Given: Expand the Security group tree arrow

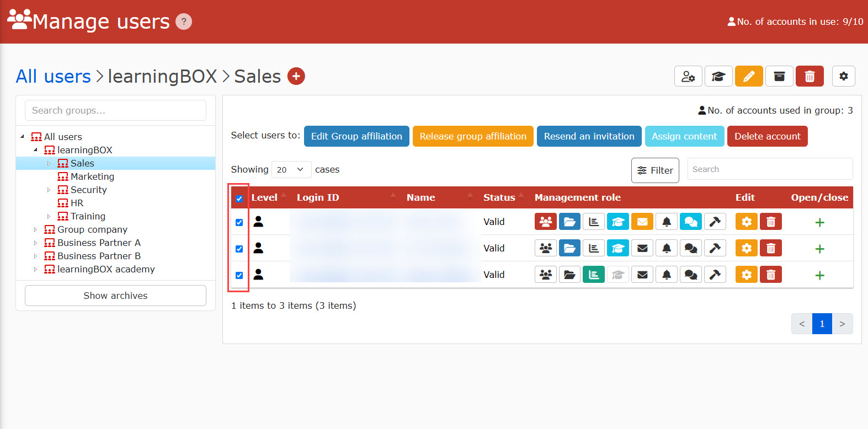Looking at the screenshot, I should [49, 190].
